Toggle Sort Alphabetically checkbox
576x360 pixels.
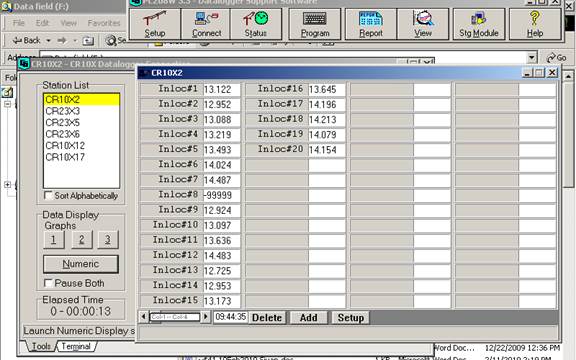click(48, 195)
